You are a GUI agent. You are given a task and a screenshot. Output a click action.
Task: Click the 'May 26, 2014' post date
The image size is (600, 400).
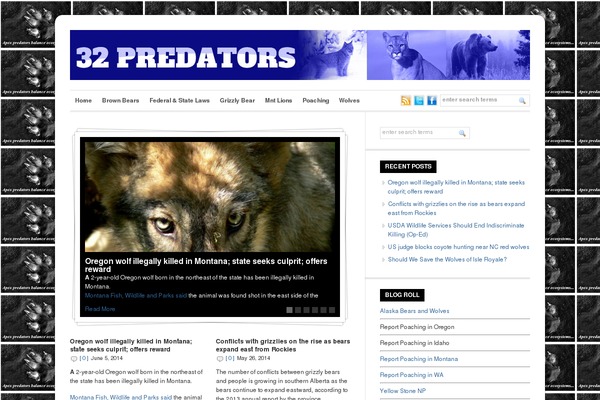click(x=253, y=358)
